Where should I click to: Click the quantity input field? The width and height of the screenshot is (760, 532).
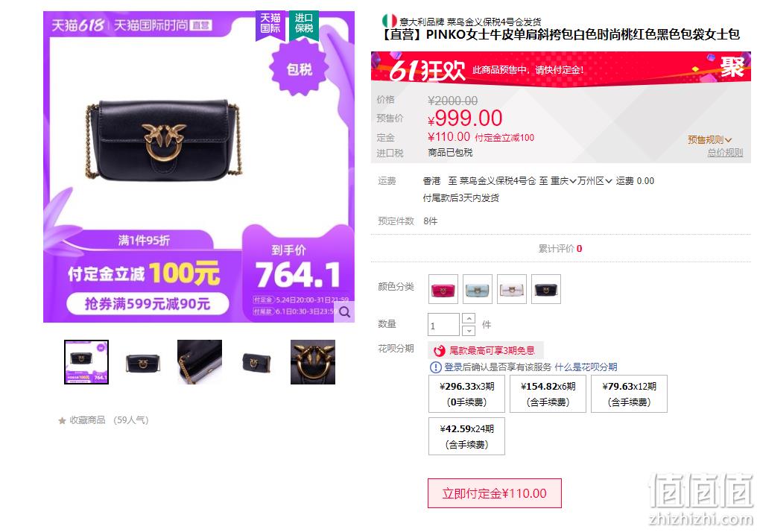pyautogui.click(x=443, y=325)
